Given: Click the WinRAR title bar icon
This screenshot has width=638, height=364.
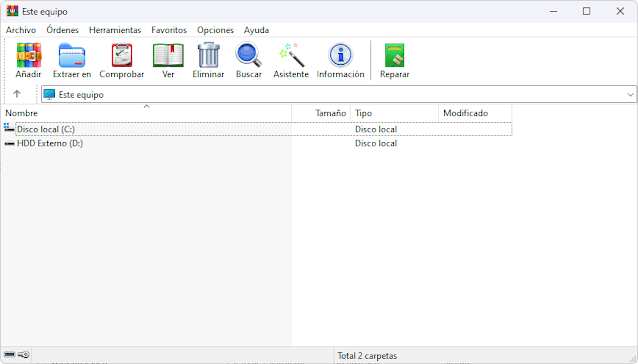Looking at the screenshot, I should [x=12, y=11].
